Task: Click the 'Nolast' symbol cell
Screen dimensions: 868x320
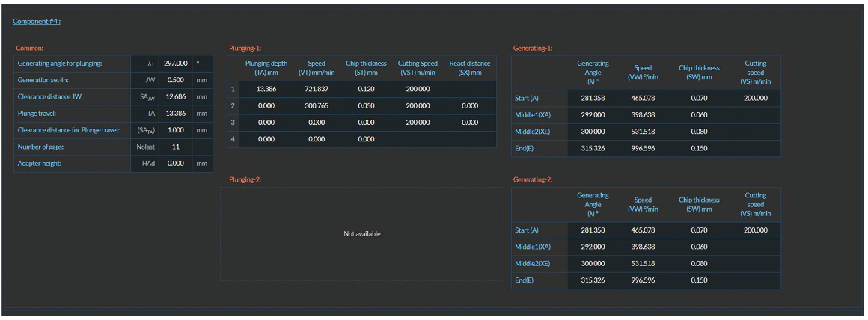Action: (x=145, y=147)
